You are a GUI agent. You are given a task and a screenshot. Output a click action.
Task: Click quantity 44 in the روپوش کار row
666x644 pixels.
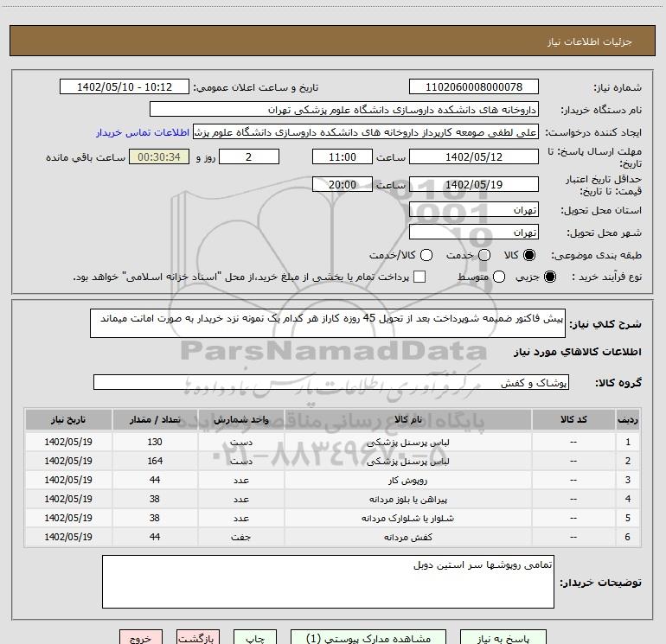click(x=155, y=480)
